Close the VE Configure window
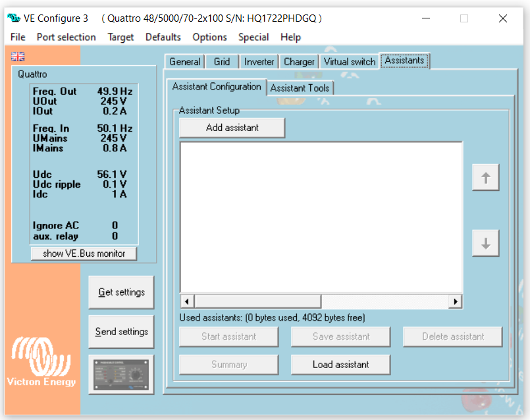530x420 pixels. tap(503, 18)
